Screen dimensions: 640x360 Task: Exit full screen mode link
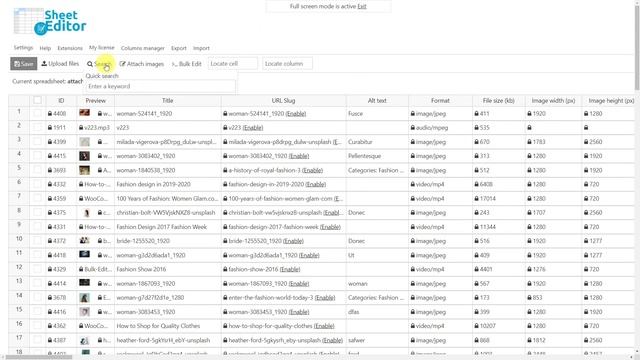362,7
